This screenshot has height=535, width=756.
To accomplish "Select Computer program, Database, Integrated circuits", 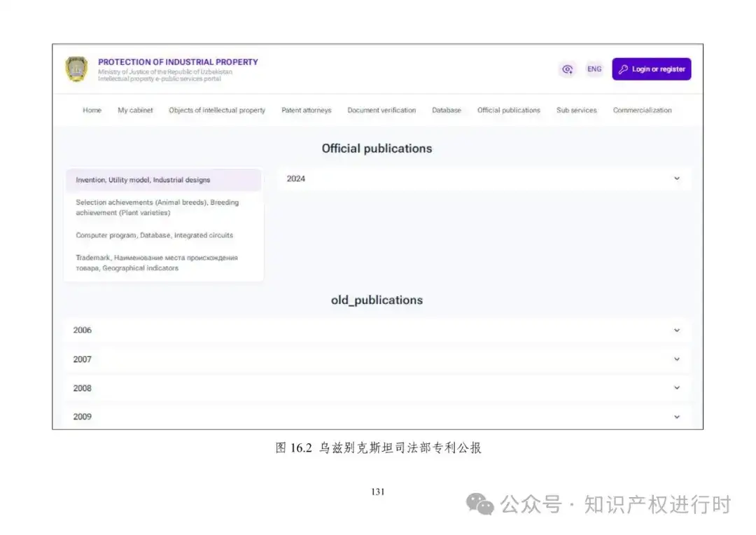I will pyautogui.click(x=163, y=235).
